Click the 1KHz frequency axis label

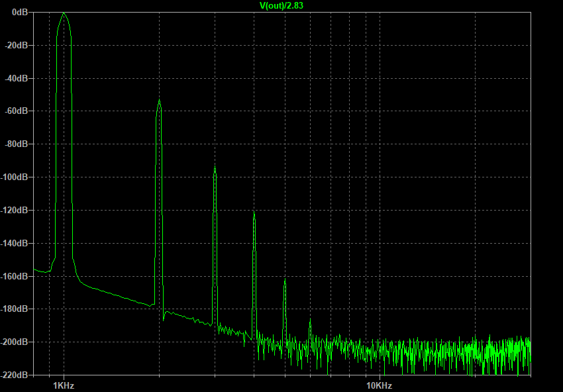click(64, 386)
